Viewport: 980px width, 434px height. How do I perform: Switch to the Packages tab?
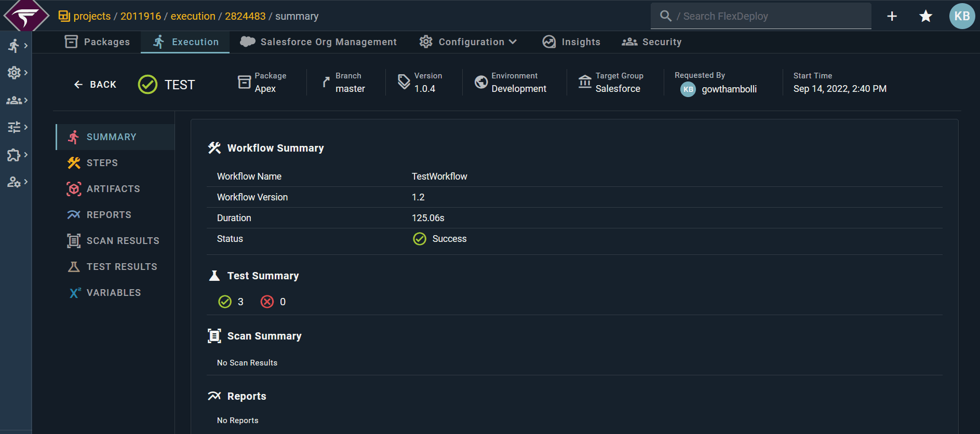pos(97,42)
